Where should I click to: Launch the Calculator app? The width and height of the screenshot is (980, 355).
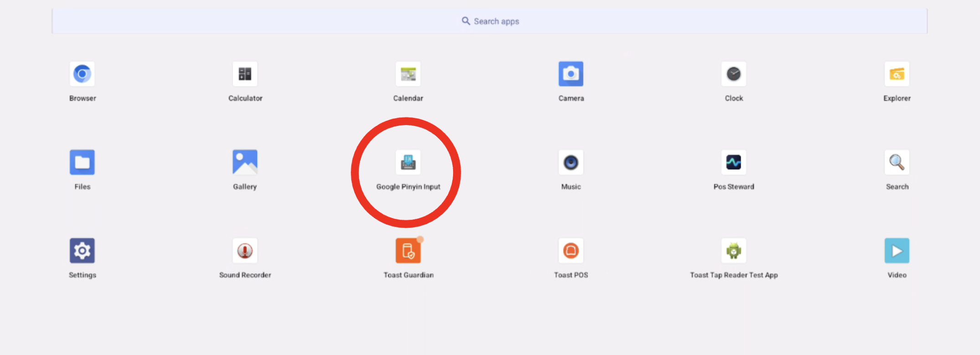(x=245, y=74)
